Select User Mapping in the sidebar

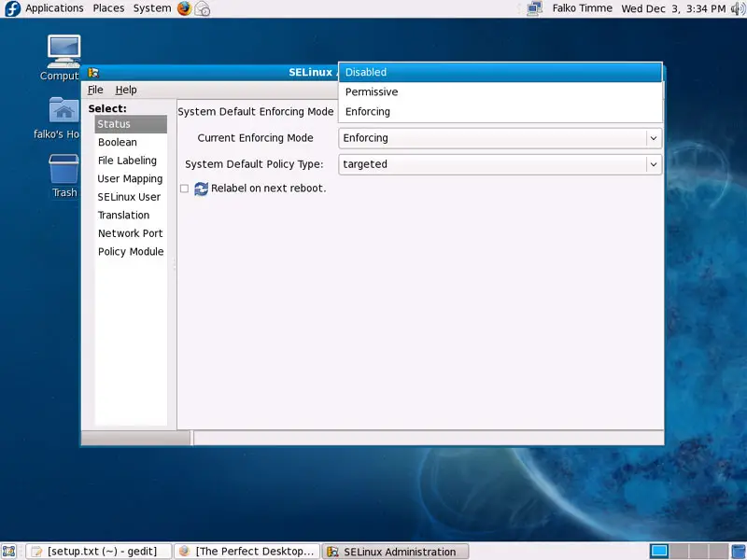coord(131,179)
